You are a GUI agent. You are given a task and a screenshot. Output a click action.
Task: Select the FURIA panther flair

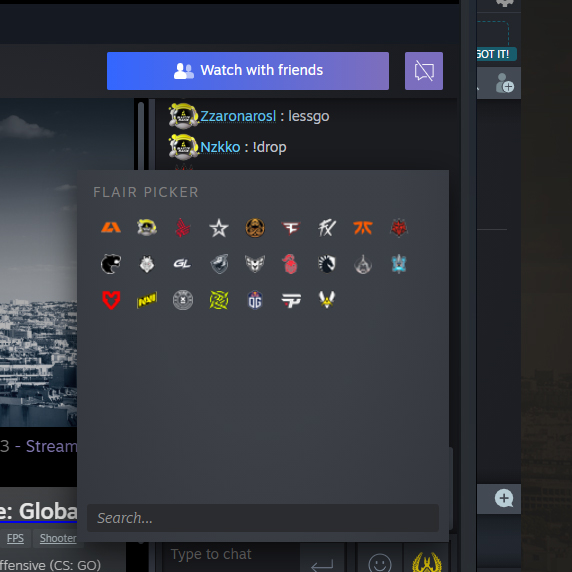111,264
